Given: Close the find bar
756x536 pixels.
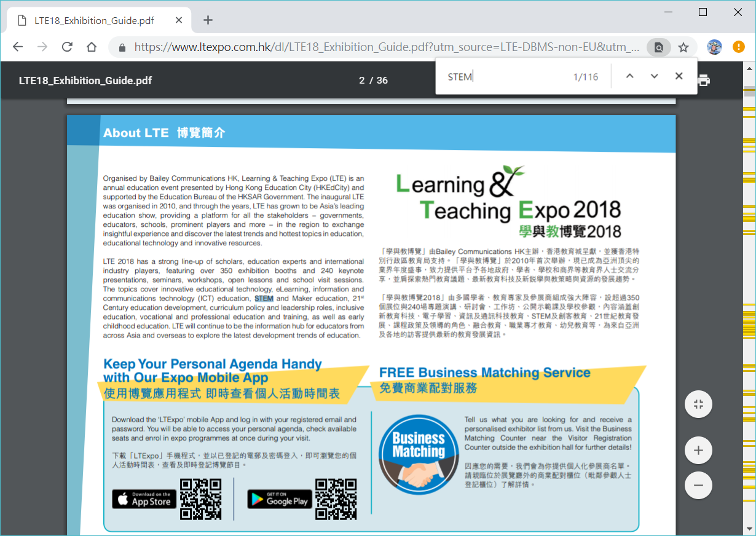Looking at the screenshot, I should coord(679,76).
